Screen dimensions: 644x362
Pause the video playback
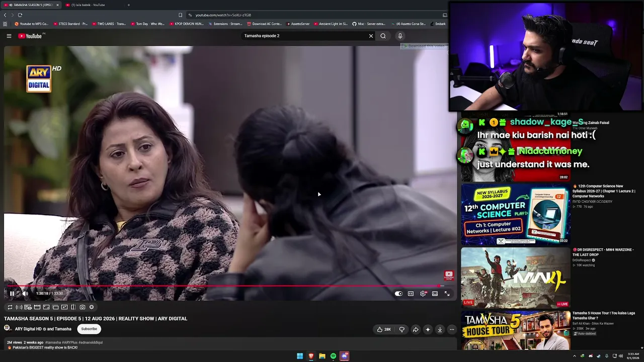[12, 294]
